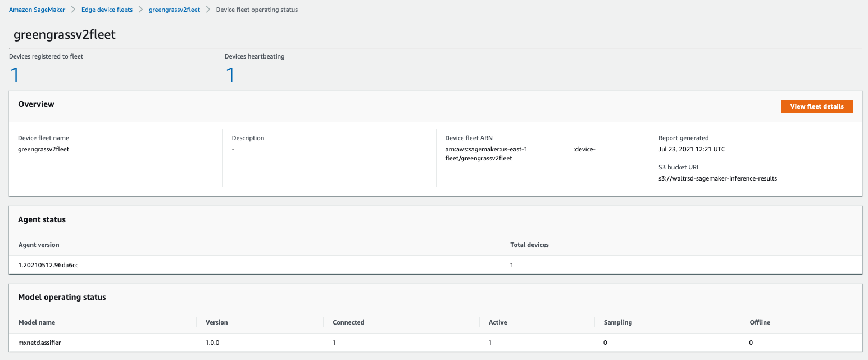Click the Offline value for mxnetclassifier
Viewport: 868px width, 360px height.
pos(751,343)
